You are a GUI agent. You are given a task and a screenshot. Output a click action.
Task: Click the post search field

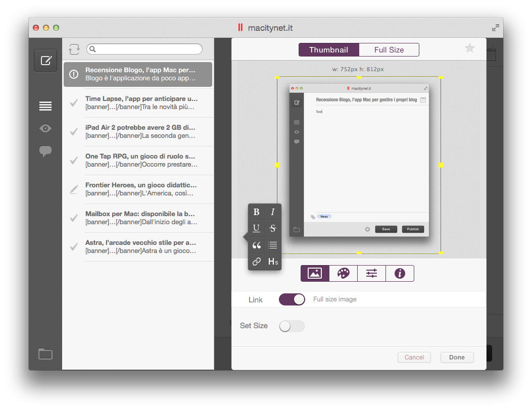[144, 49]
